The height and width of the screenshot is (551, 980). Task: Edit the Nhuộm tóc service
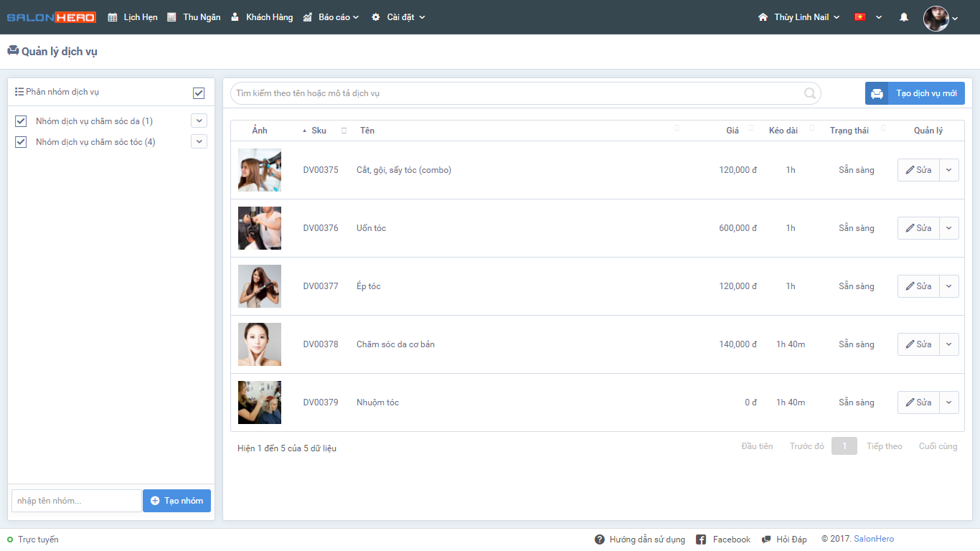tap(918, 402)
